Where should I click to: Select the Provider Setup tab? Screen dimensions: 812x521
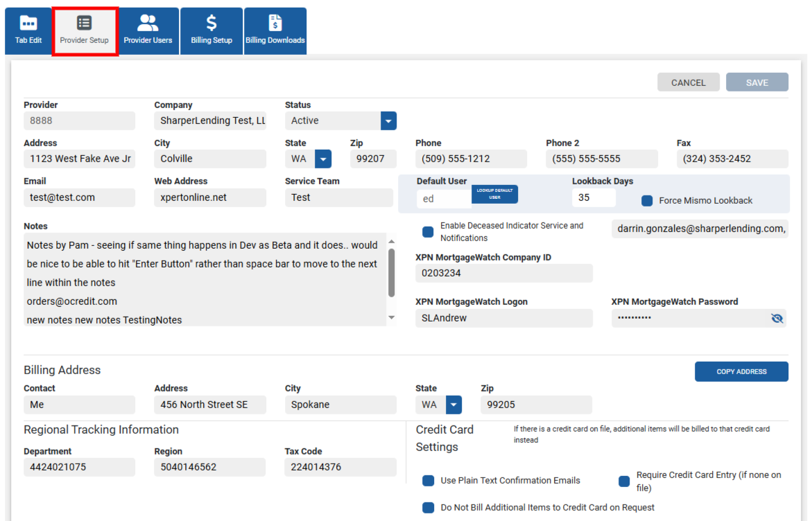point(85,31)
